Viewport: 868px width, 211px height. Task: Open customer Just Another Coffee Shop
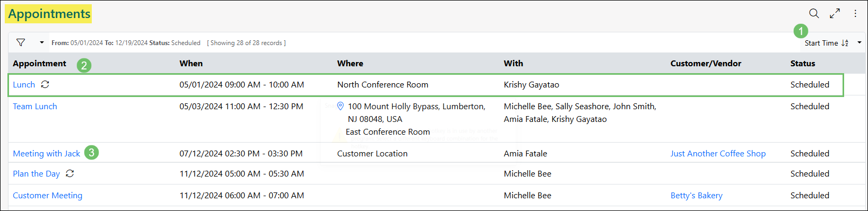click(718, 154)
